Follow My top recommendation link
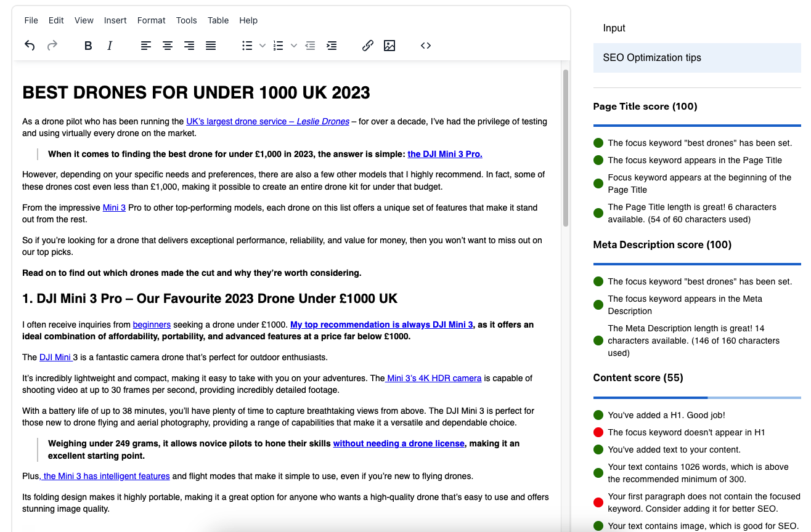Image resolution: width=811 pixels, height=532 pixels. tap(381, 324)
